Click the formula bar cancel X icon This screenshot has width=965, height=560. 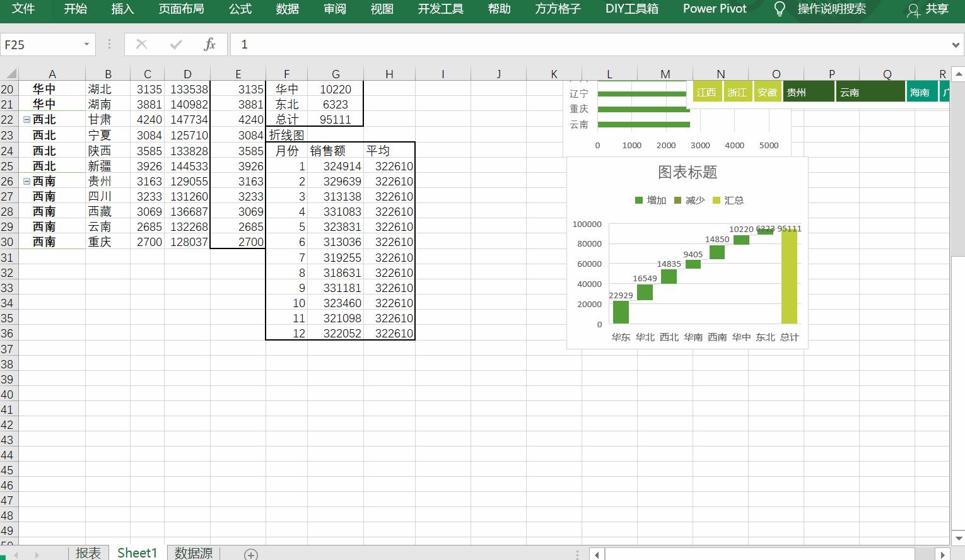point(141,44)
